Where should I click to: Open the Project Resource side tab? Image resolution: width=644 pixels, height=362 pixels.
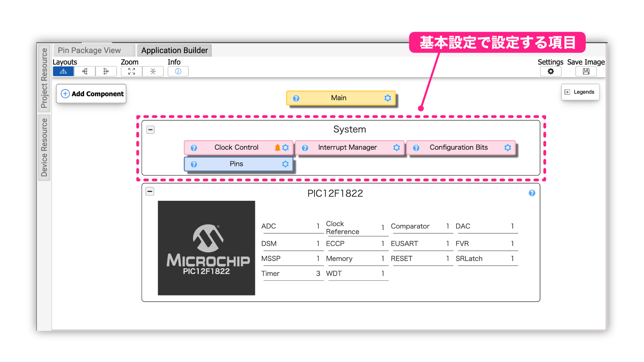click(44, 78)
